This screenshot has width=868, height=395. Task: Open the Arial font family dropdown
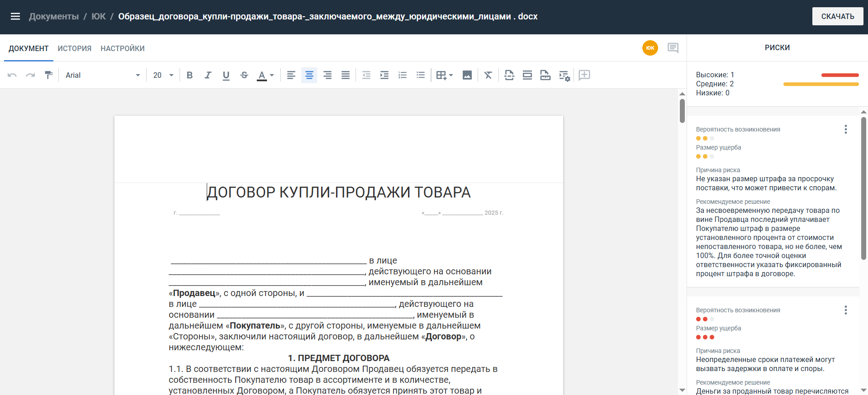click(x=103, y=75)
